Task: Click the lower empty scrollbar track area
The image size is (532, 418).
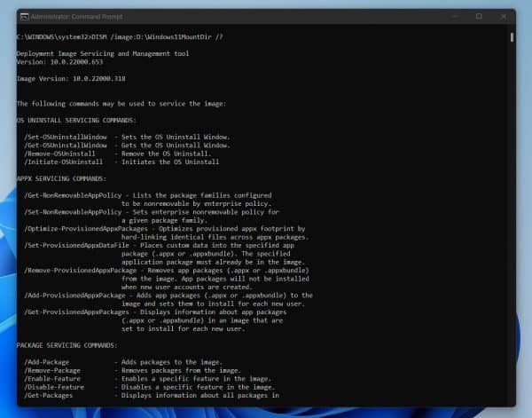Action: pyautogui.click(x=512, y=266)
